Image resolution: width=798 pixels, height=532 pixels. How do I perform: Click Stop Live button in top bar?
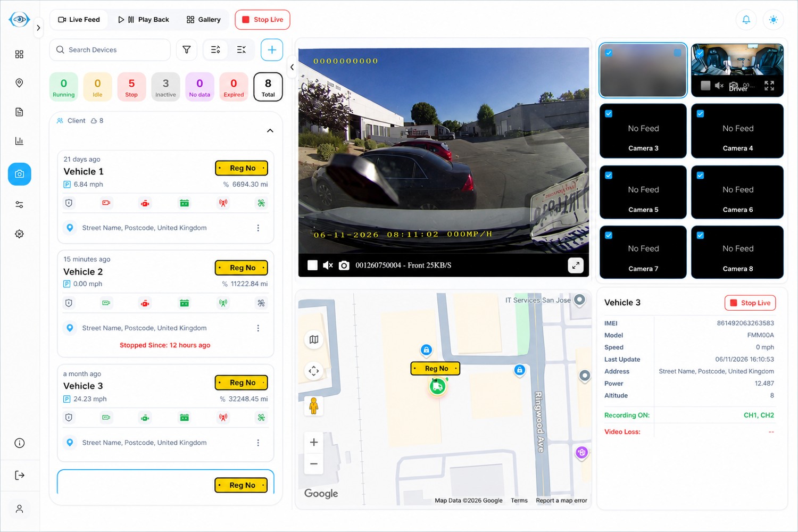262,20
